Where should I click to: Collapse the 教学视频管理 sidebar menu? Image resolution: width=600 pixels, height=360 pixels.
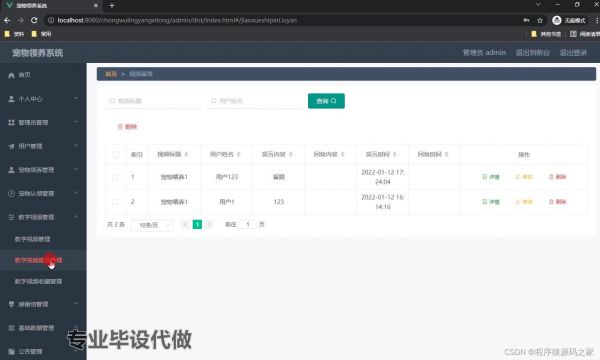(43, 217)
